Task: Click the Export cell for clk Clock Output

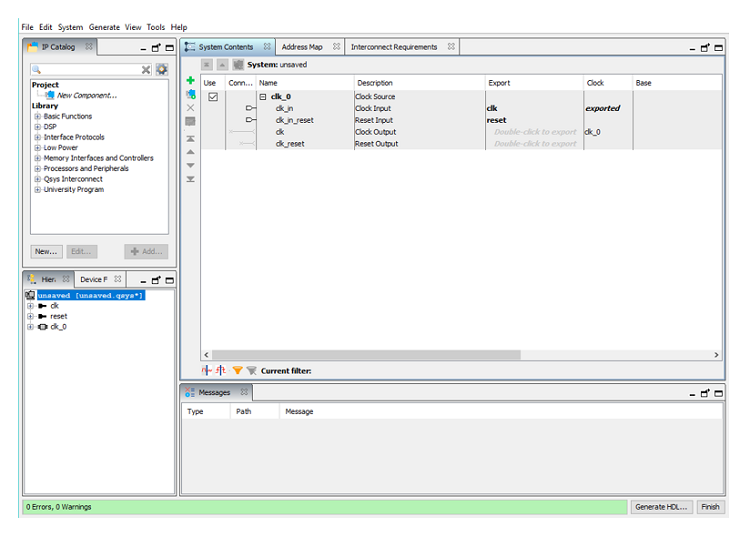Action: pyautogui.click(x=535, y=132)
